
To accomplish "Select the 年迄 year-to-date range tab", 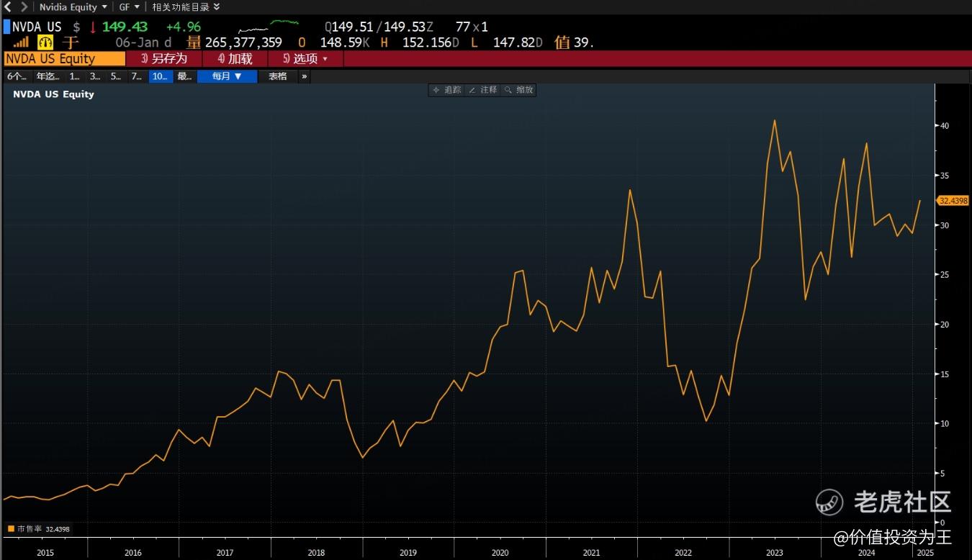I will [49, 76].
